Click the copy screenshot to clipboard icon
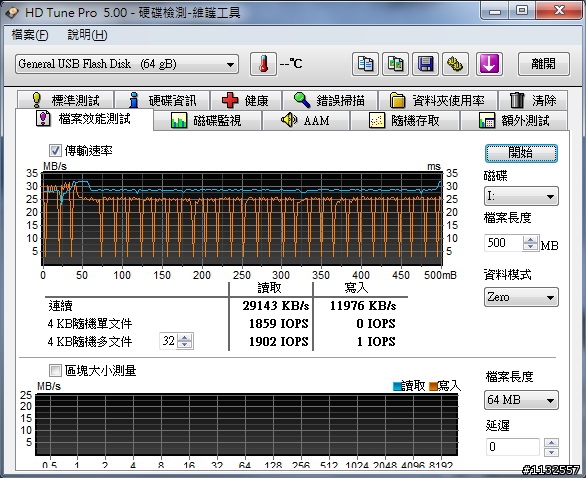 tap(395, 64)
